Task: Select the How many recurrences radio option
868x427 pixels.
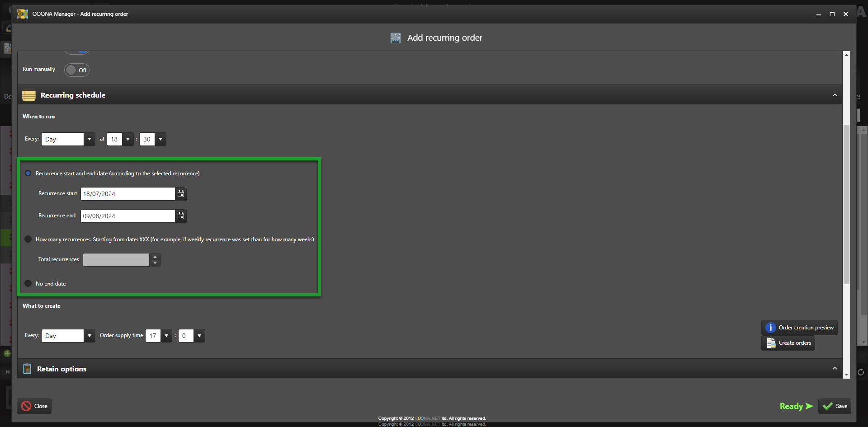Action: (x=28, y=239)
